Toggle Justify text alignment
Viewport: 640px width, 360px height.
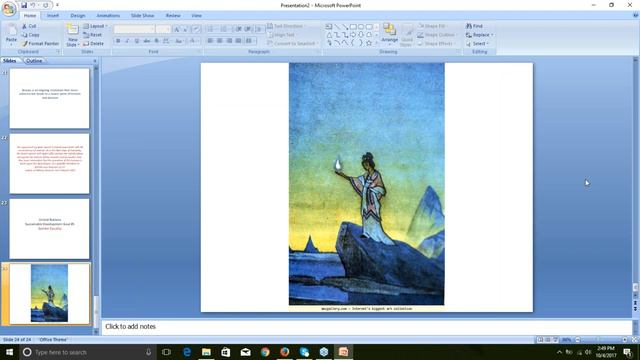(238, 41)
